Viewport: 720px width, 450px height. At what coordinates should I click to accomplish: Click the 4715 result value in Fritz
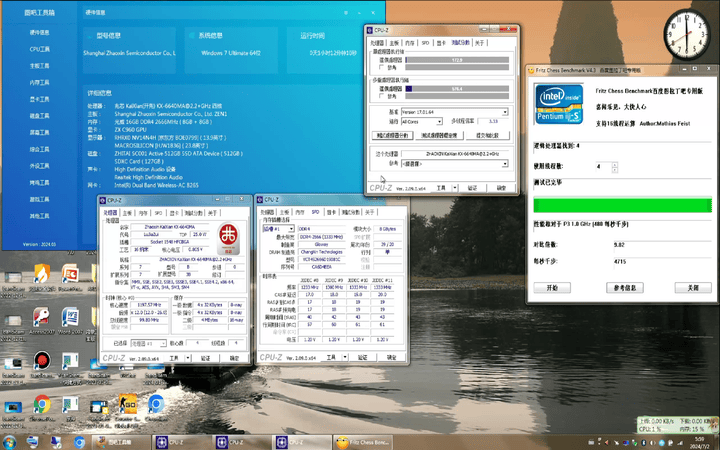tap(619, 262)
